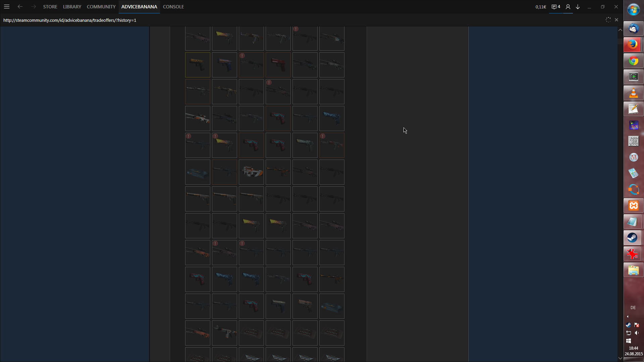
Task: Open the hamburger menu icon
Action: [7, 7]
